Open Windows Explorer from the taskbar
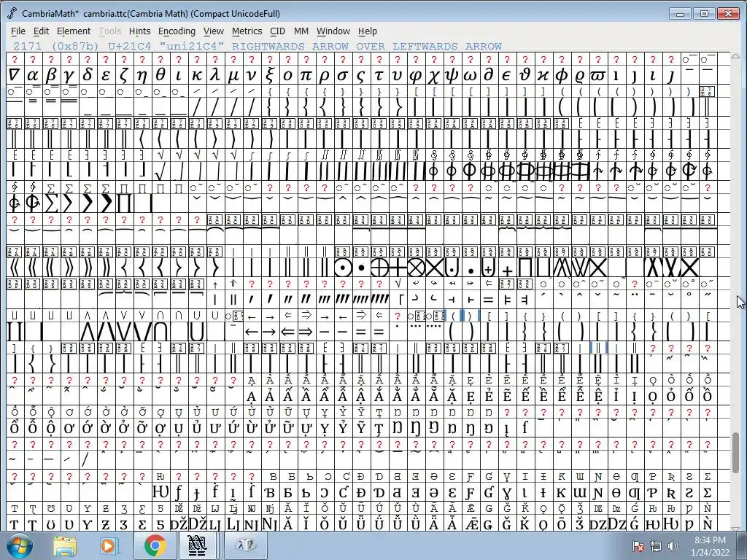Viewport: 747px width, 560px height. 65,545
